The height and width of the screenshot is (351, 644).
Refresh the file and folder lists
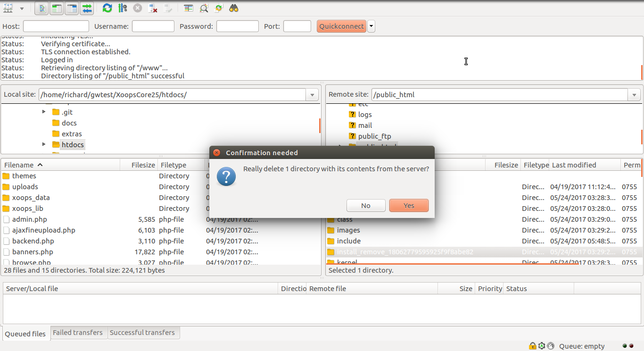107,8
